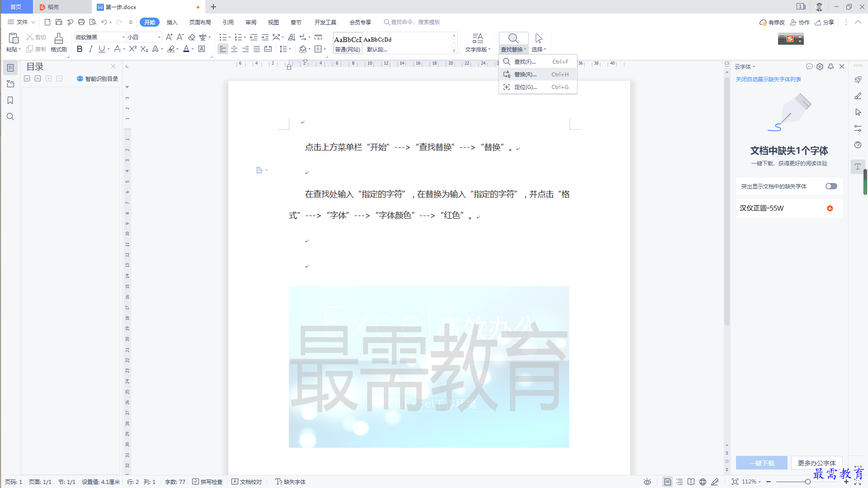The width and height of the screenshot is (868, 488).
Task: Click the Help question mark in right sidebar
Action: pyautogui.click(x=858, y=145)
